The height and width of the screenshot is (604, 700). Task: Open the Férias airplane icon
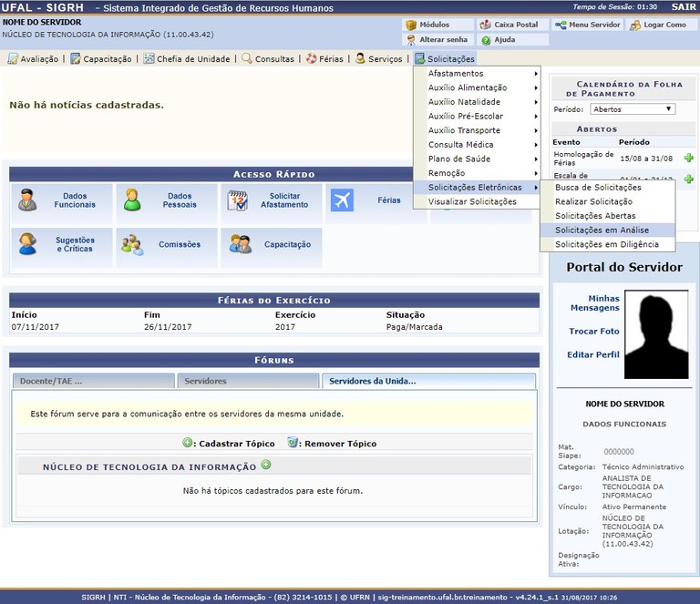[343, 200]
